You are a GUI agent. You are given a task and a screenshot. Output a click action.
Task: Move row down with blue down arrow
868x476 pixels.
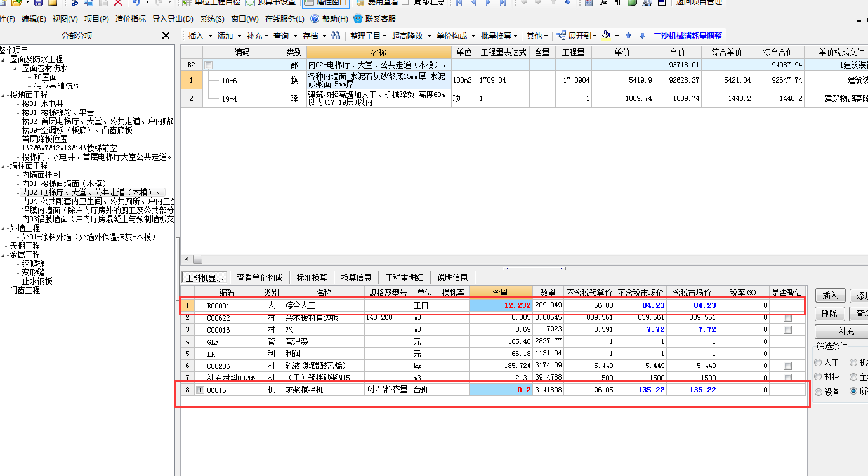coord(642,36)
